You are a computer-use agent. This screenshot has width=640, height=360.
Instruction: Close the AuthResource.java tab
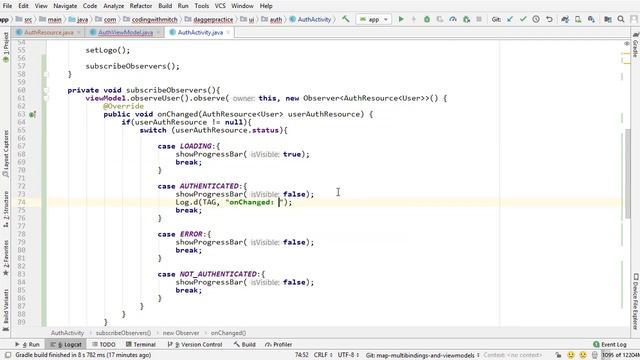(79, 32)
